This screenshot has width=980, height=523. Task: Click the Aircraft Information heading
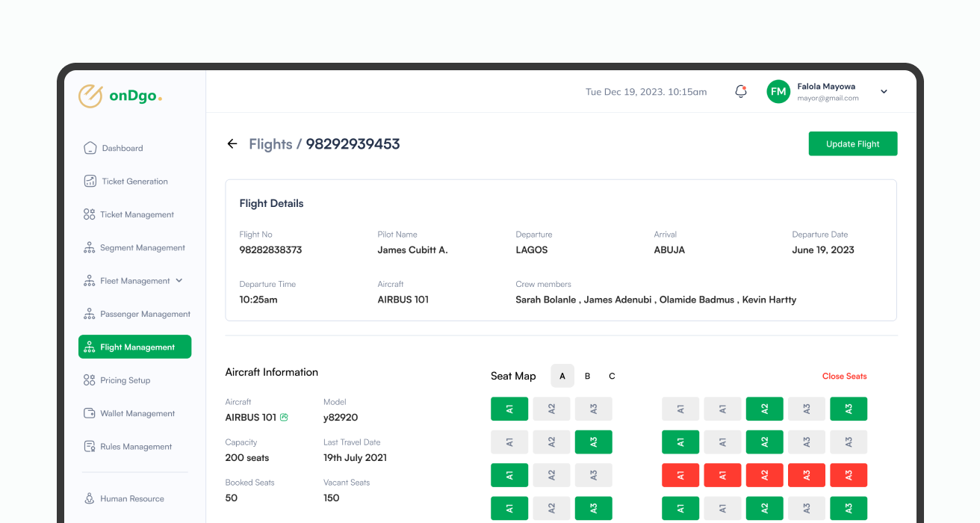(x=272, y=372)
